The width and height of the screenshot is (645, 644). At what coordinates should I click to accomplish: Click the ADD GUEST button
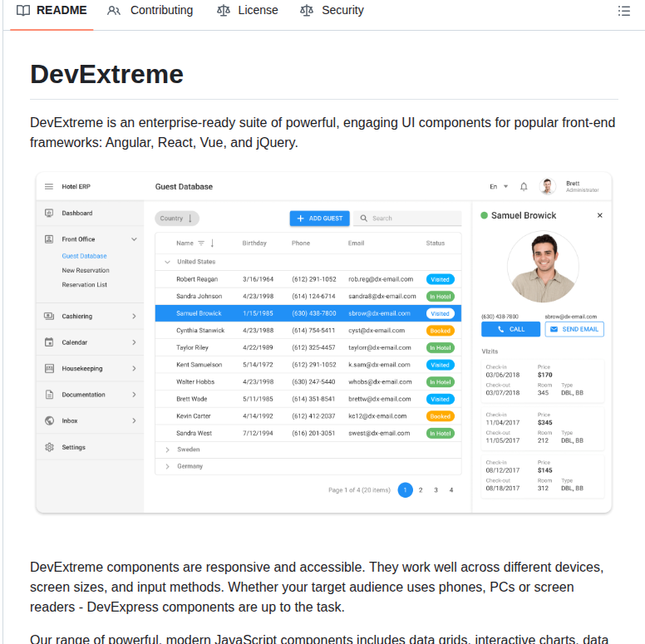pyautogui.click(x=320, y=219)
